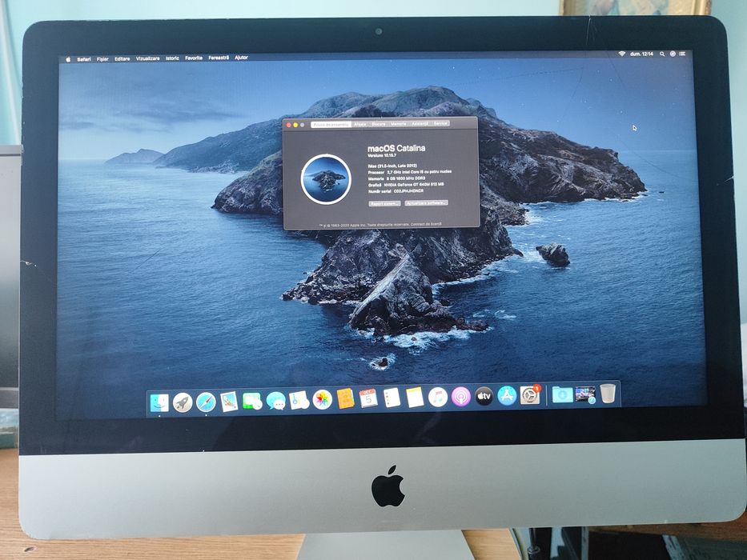
Task: Open the Apple menu
Action: coord(68,59)
